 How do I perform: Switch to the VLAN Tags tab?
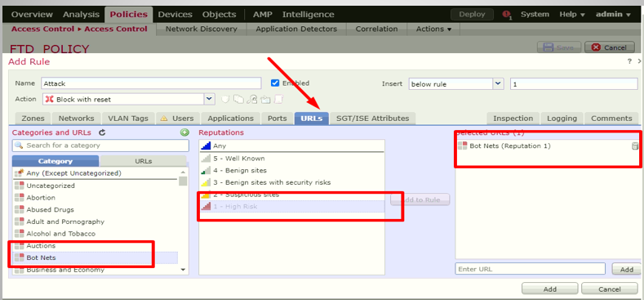(127, 118)
